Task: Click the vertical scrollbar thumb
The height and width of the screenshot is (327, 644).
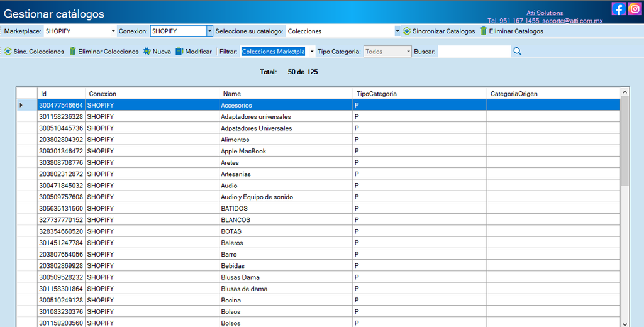Action: pyautogui.click(x=625, y=140)
